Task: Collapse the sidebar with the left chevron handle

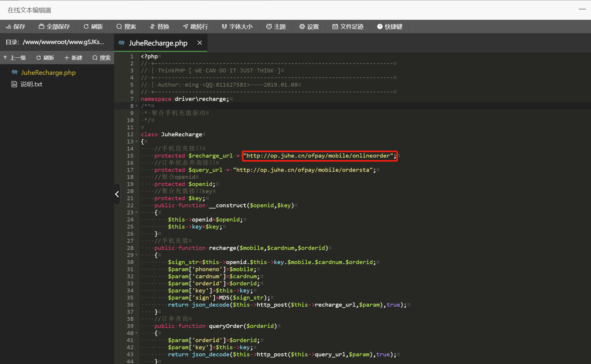Action: coord(117,194)
